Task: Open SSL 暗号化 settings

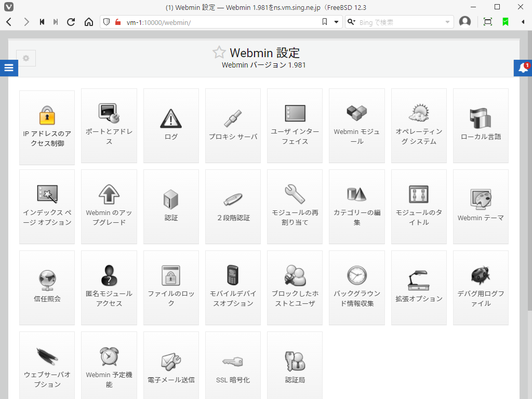Action: pos(233,366)
